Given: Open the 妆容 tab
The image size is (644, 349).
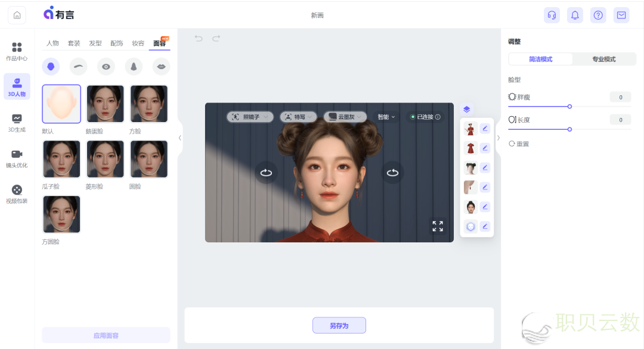Looking at the screenshot, I should tap(138, 42).
